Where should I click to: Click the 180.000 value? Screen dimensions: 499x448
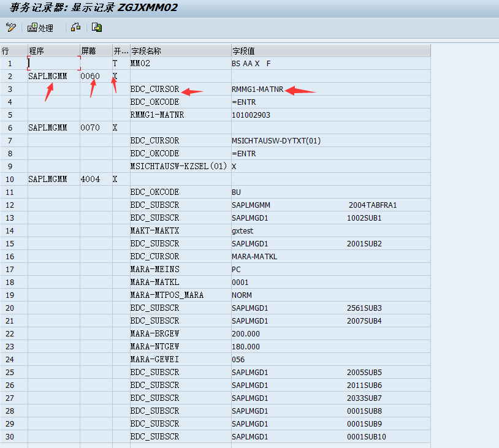coord(246,347)
